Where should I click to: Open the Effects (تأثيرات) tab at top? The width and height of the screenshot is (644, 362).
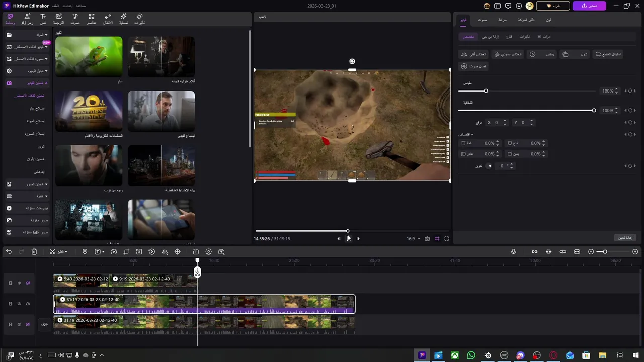pos(139,19)
